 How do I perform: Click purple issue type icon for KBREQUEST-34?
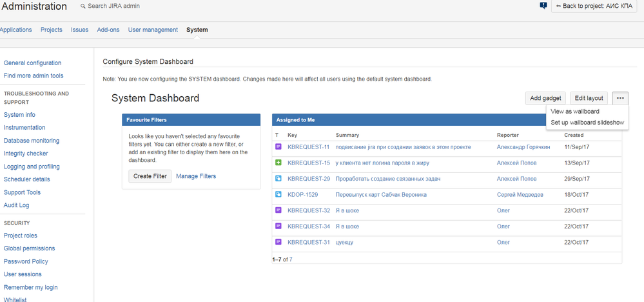pyautogui.click(x=278, y=226)
